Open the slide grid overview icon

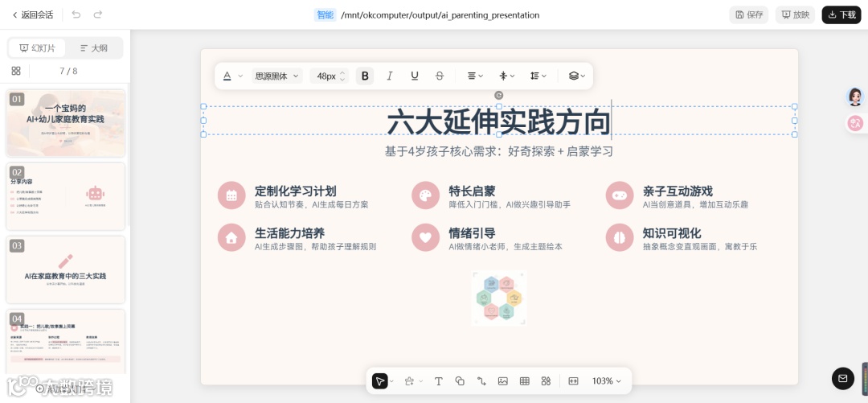[16, 71]
